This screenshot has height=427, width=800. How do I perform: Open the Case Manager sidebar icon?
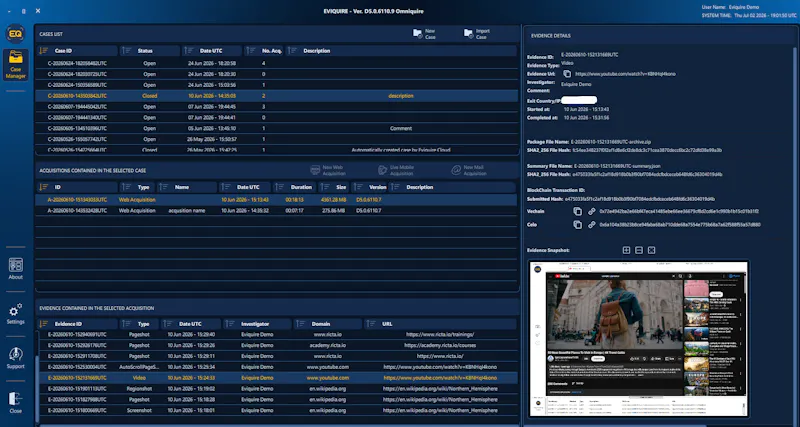16,64
